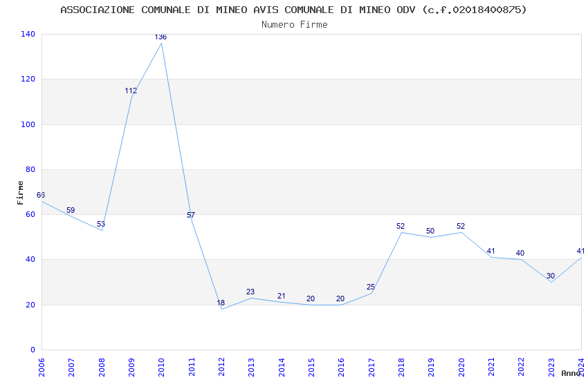Click the 40 data label at 2022

click(520, 254)
